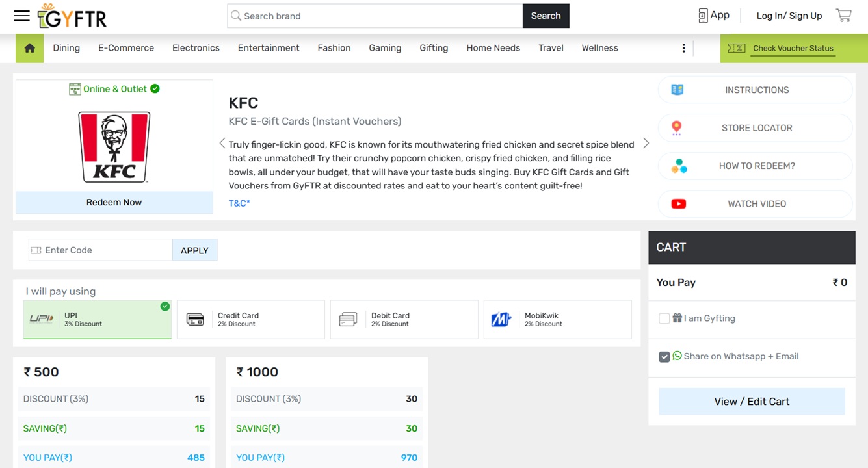Open the Home Needs category
This screenshot has width=868, height=468.
click(493, 48)
